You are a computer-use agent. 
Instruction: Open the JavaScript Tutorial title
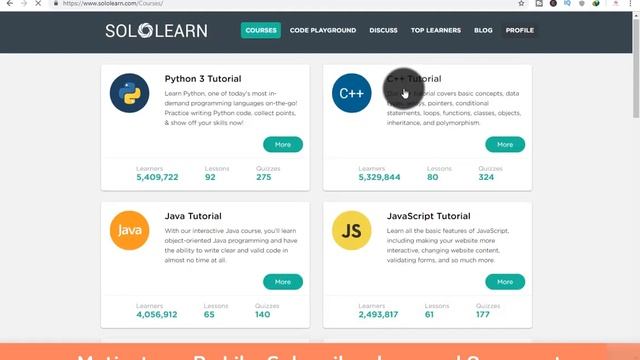[429, 216]
